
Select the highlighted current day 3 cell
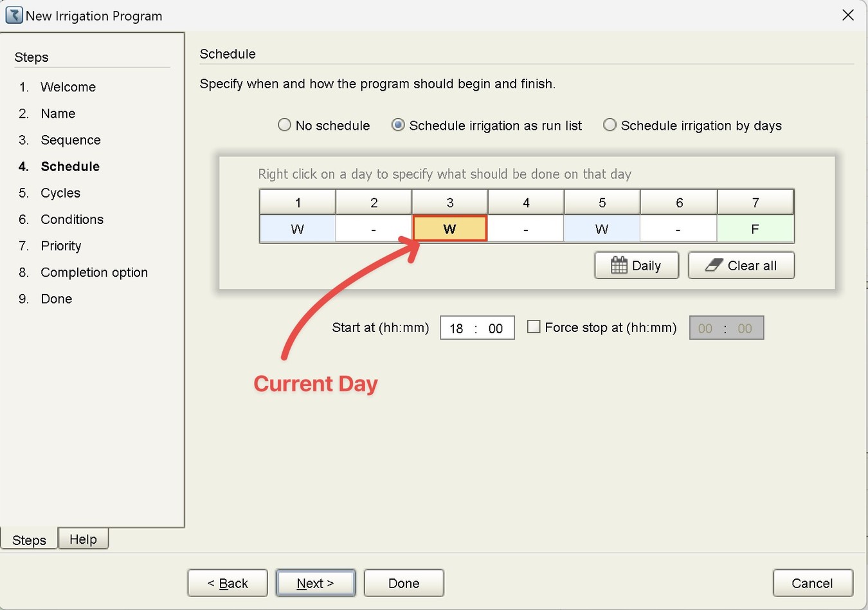(449, 228)
